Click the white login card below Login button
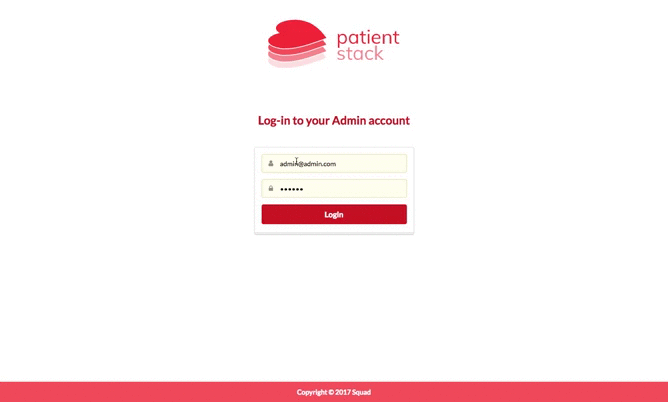The width and height of the screenshot is (668, 402). 334,229
